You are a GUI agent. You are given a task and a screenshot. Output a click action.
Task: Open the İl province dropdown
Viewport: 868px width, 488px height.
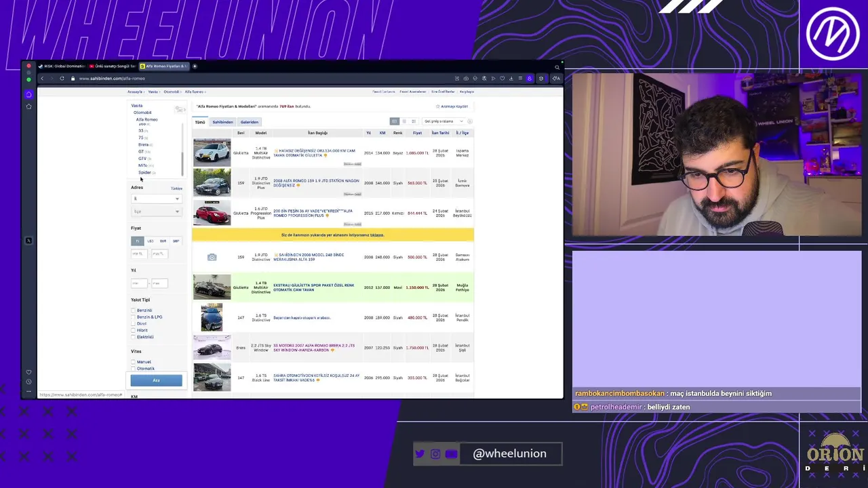[x=156, y=199]
